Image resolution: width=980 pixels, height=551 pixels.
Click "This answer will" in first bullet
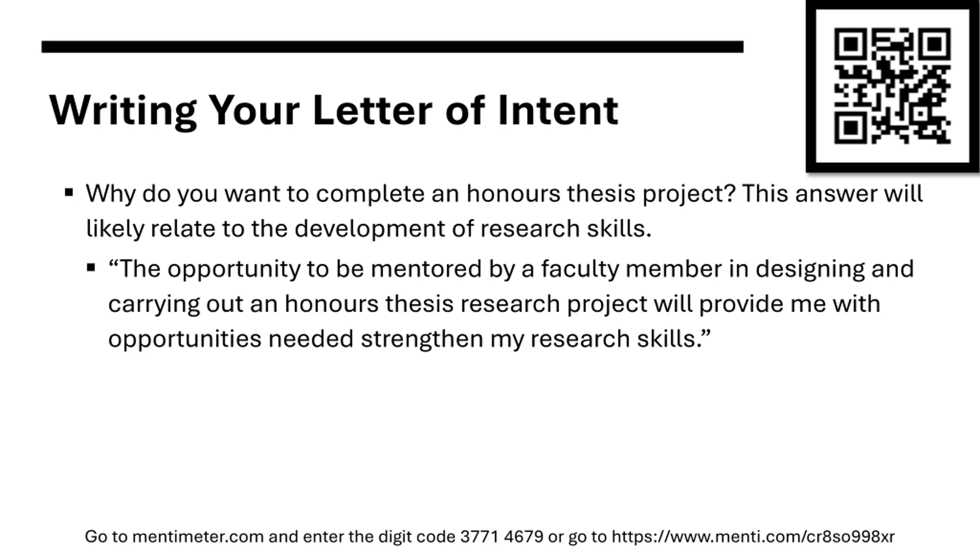832,194
